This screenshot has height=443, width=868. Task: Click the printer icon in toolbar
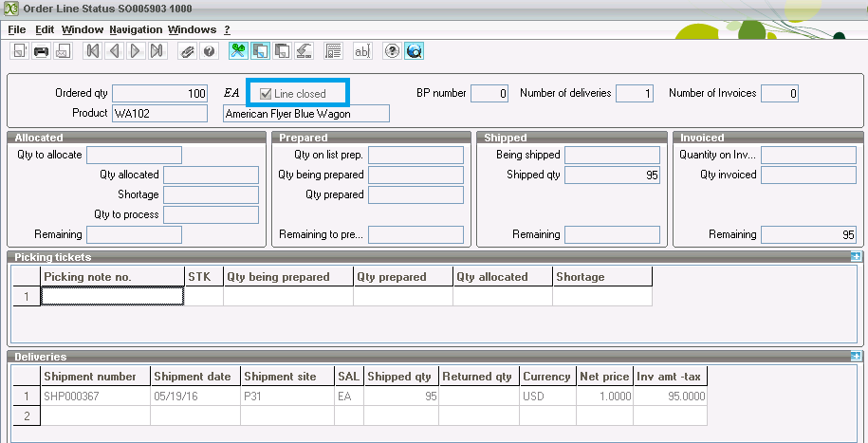coord(42,51)
